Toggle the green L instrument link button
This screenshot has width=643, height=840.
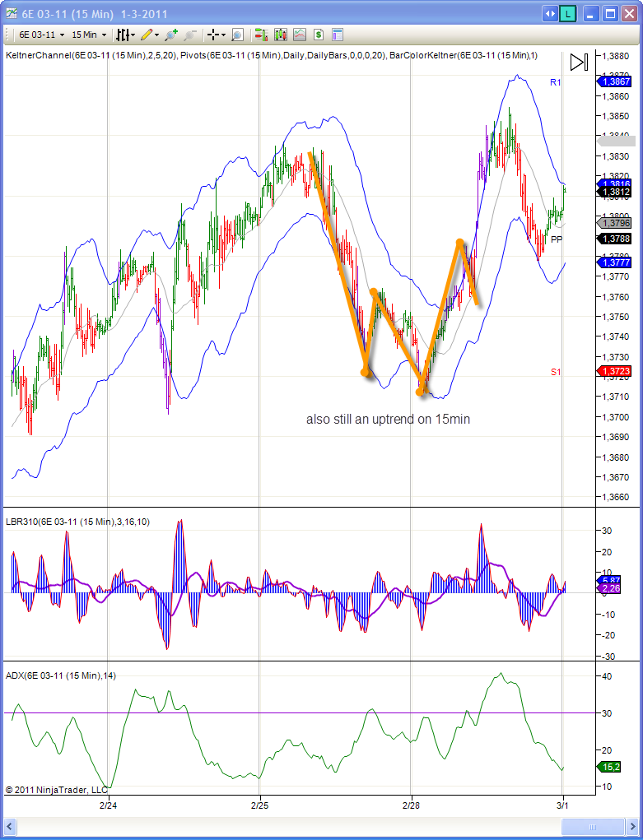click(567, 14)
